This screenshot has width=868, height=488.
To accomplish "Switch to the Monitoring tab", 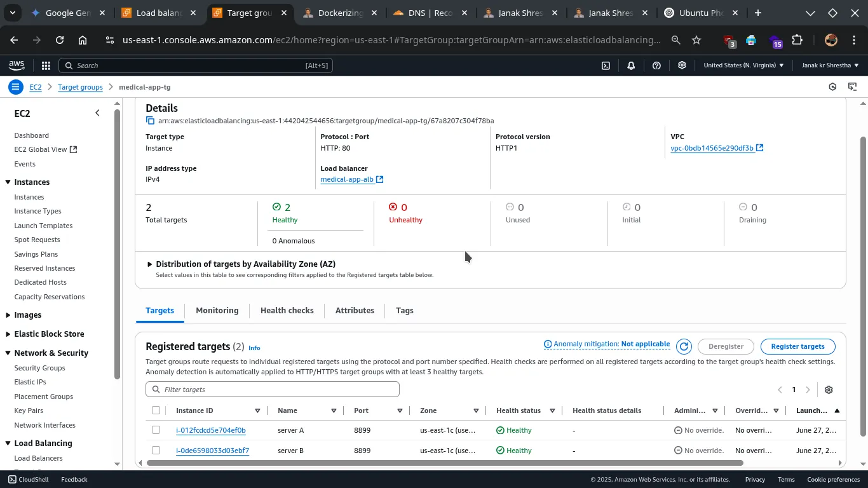I will click(x=217, y=311).
